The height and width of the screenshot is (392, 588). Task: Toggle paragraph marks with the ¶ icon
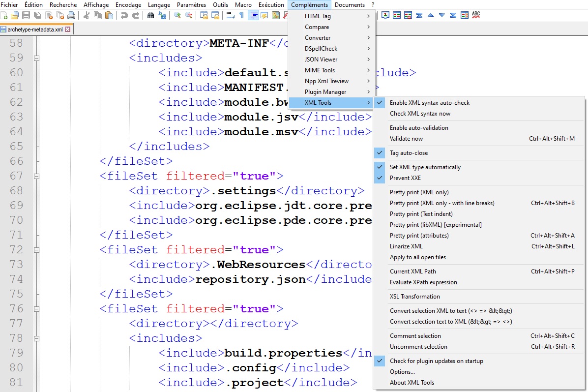pyautogui.click(x=240, y=16)
